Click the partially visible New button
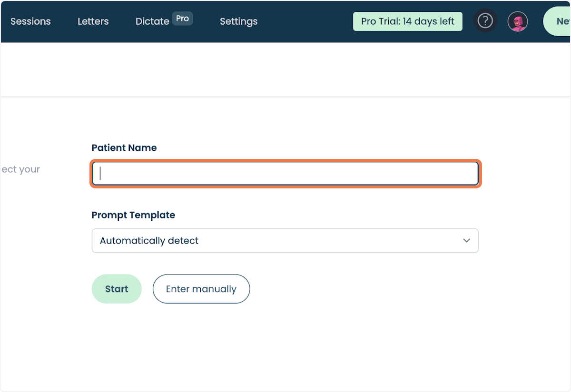Image resolution: width=571 pixels, height=392 pixels. point(557,21)
